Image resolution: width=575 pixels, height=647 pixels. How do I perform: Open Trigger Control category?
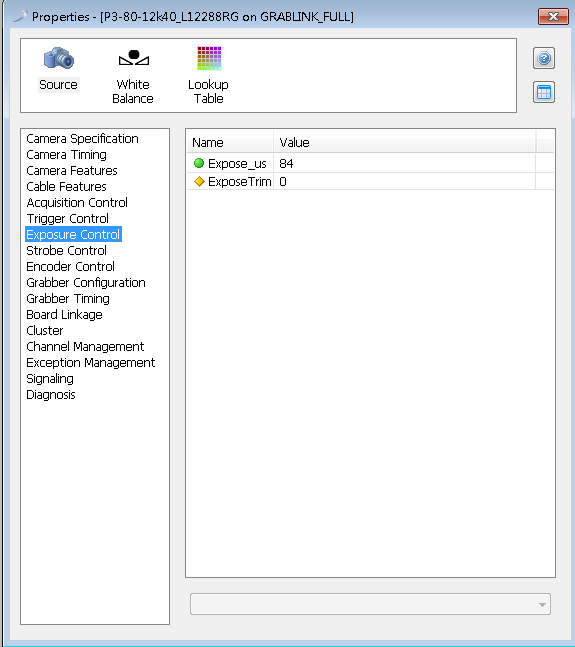tap(68, 219)
